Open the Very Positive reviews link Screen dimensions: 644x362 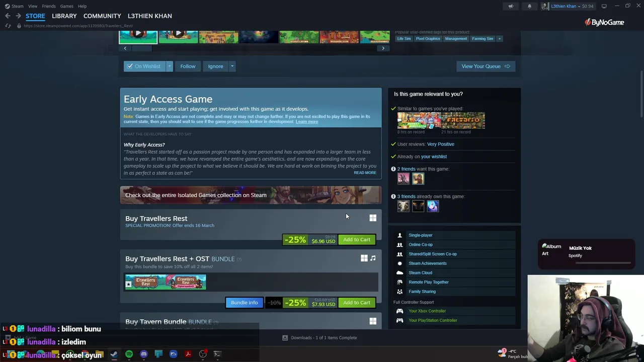click(x=441, y=144)
